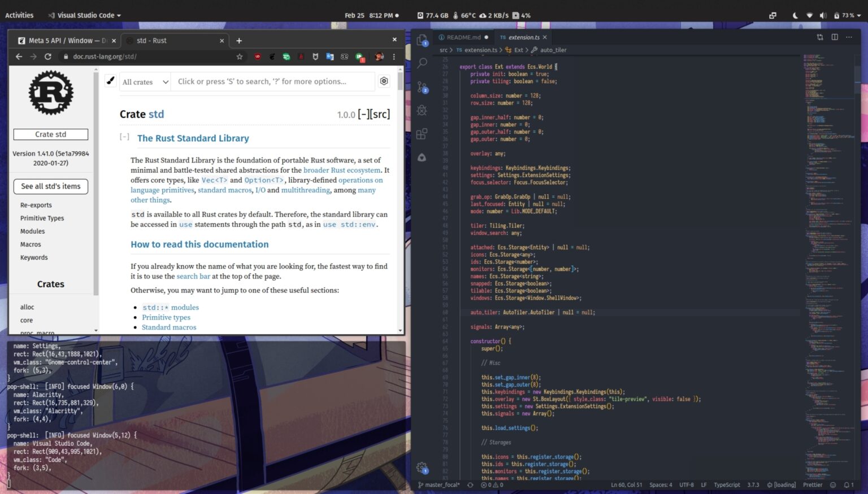Follow the broader Rust ecosystem link

click(341, 170)
